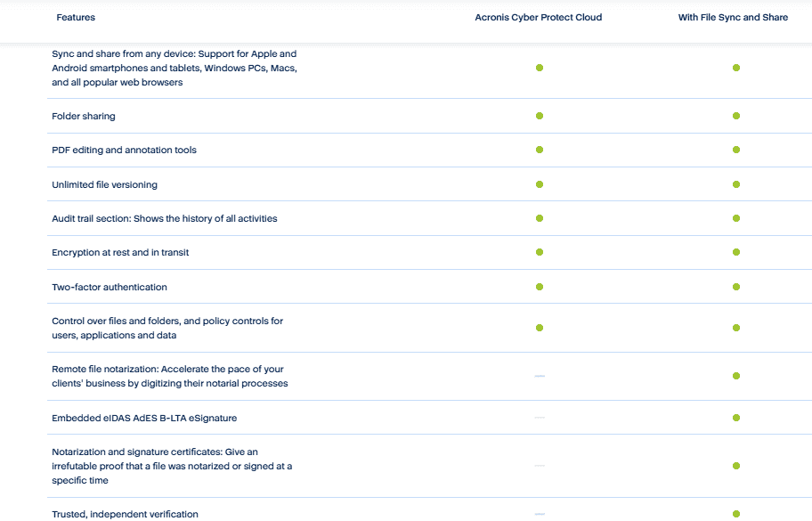Screen dimensions: 812x521
Task: Click File Sync and Share dot for Folder sharing
Action: (736, 116)
